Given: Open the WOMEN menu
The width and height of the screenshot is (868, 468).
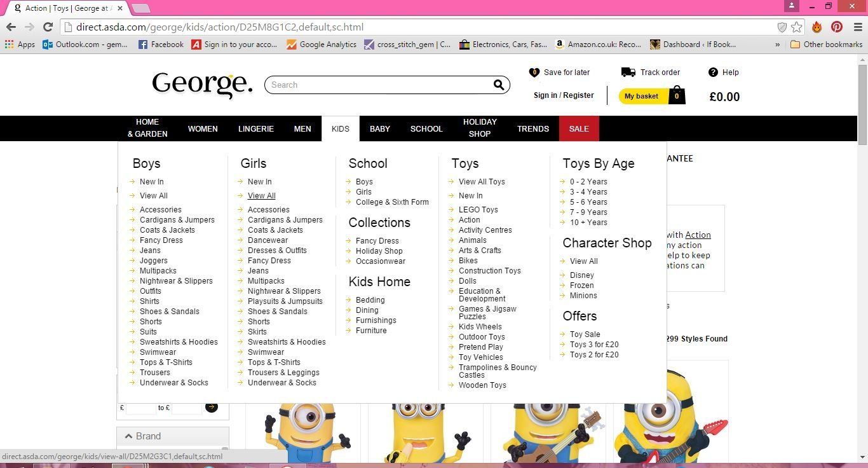Looking at the screenshot, I should pyautogui.click(x=203, y=128).
